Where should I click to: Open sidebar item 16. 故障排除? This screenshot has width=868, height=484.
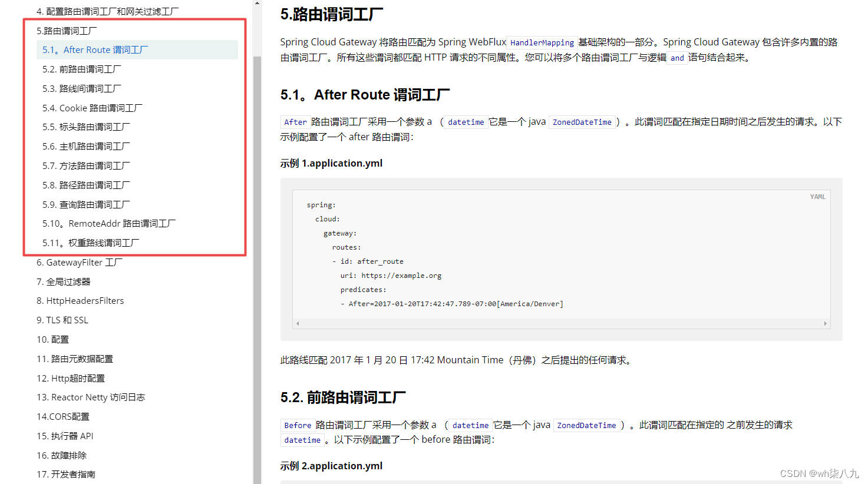pos(61,456)
